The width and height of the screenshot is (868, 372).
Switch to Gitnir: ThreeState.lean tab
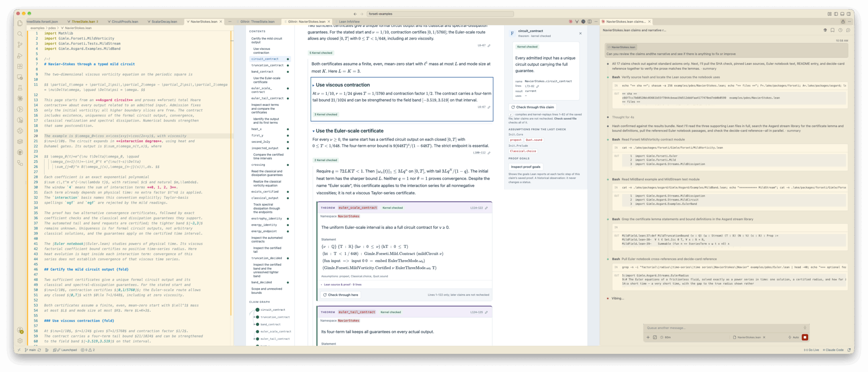click(257, 21)
